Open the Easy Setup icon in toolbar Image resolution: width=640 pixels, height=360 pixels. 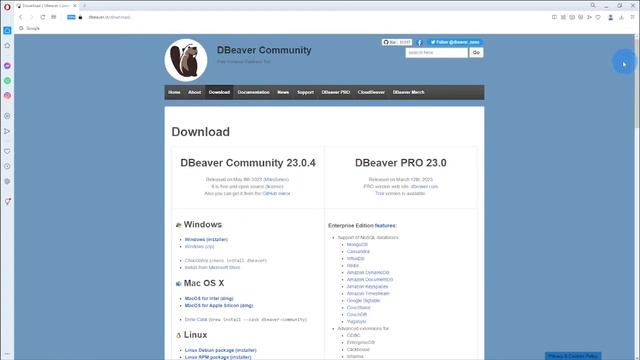(x=632, y=17)
